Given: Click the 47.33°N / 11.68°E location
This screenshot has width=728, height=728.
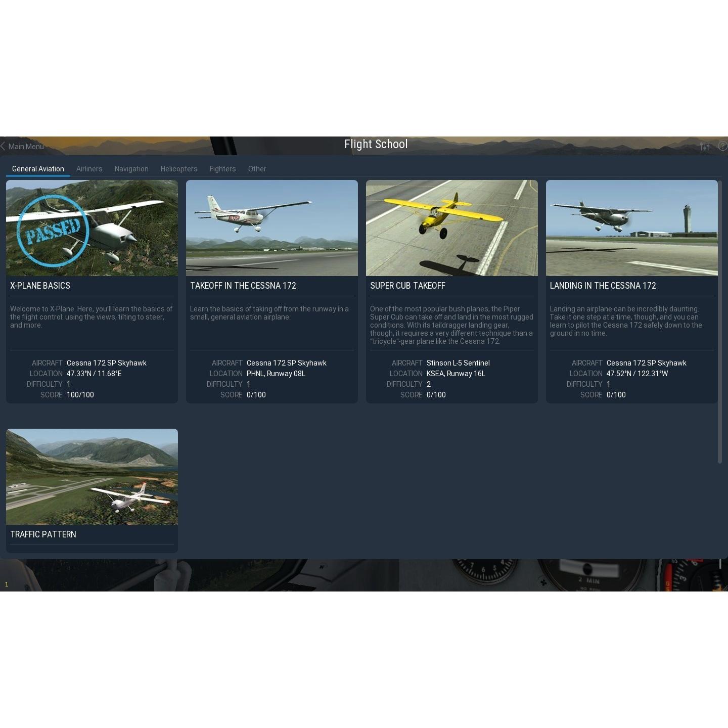Looking at the screenshot, I should pos(94,374).
